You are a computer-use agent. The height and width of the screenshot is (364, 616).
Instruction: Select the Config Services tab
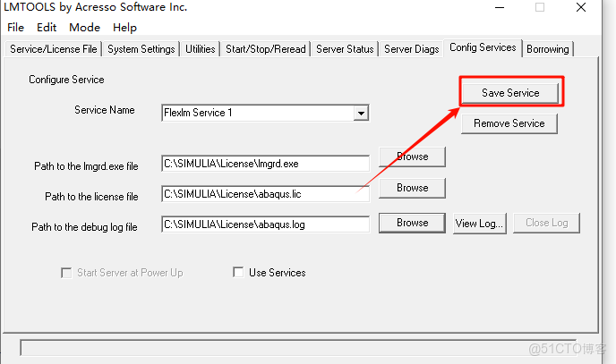click(483, 48)
